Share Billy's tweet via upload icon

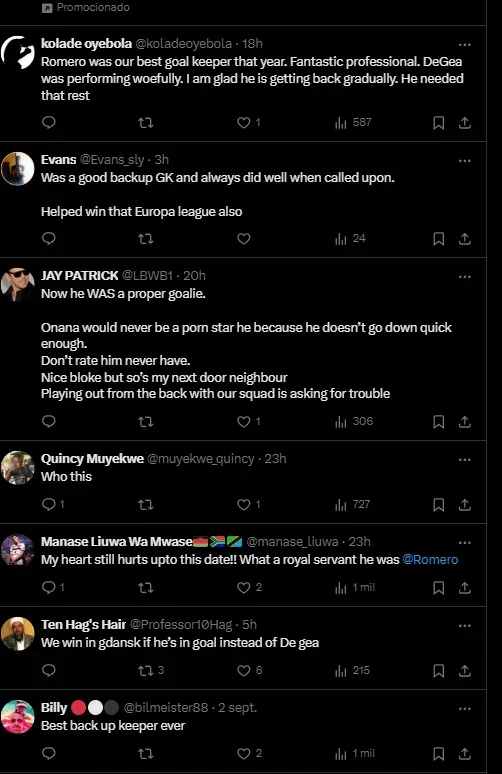(x=464, y=753)
